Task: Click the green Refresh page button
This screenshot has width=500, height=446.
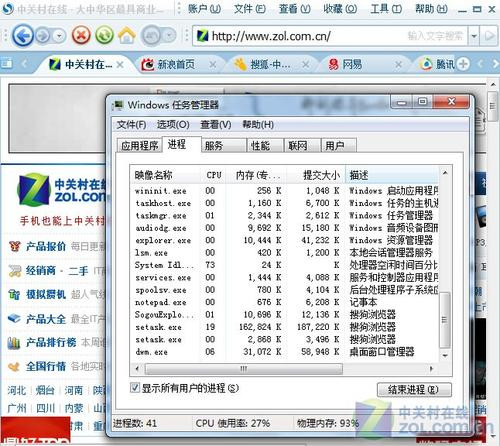Action: point(104,35)
